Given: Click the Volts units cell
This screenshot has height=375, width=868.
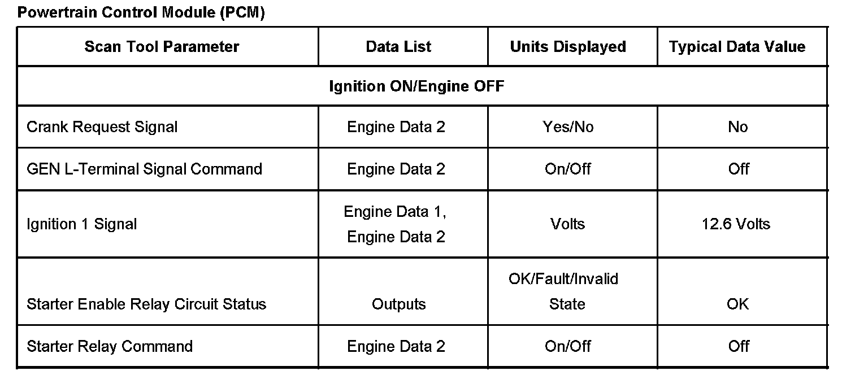Looking at the screenshot, I should coord(567,224).
